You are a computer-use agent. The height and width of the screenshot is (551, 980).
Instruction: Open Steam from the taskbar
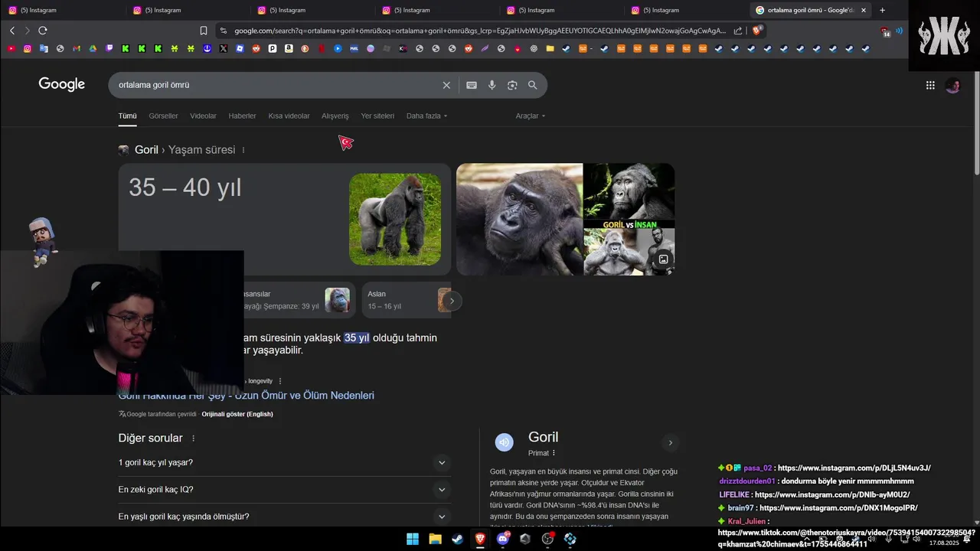click(457, 539)
